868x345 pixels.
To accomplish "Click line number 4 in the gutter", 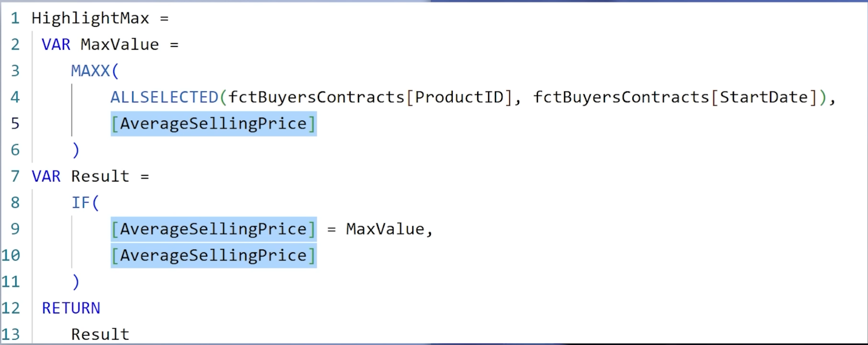I will 15,97.
